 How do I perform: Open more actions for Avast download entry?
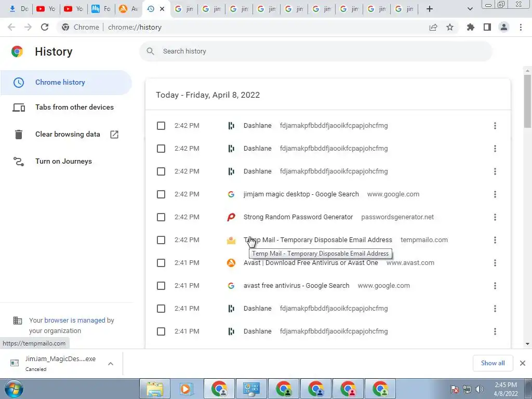click(495, 263)
